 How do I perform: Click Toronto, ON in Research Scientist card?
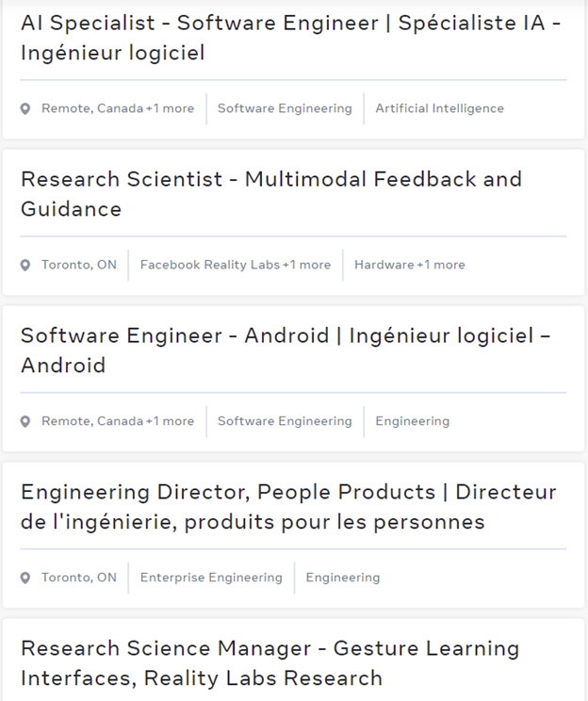(79, 265)
